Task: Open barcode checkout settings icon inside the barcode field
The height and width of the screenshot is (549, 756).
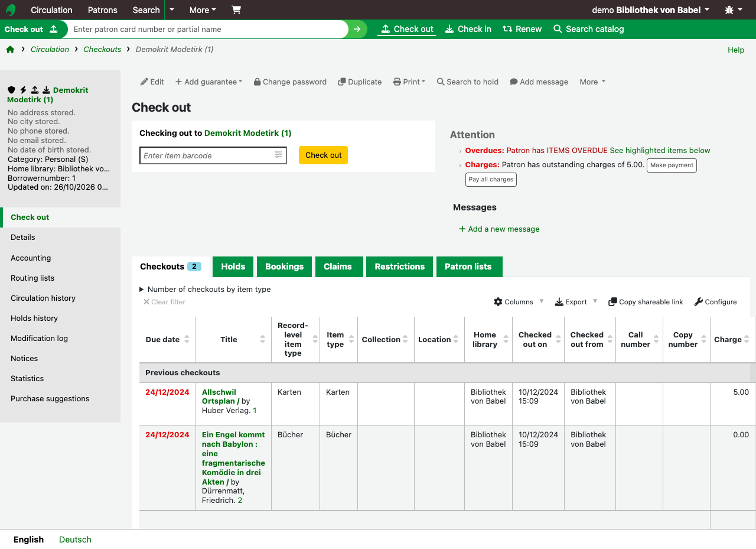Action: click(279, 155)
